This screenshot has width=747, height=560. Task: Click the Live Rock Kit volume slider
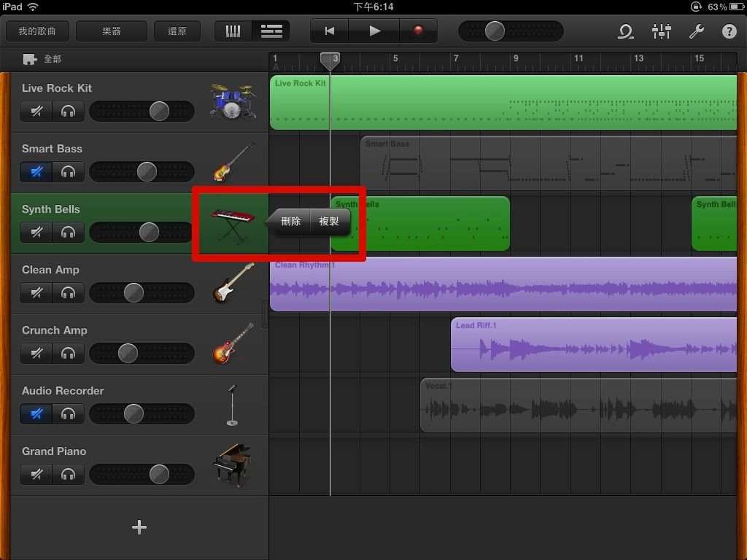(142, 112)
